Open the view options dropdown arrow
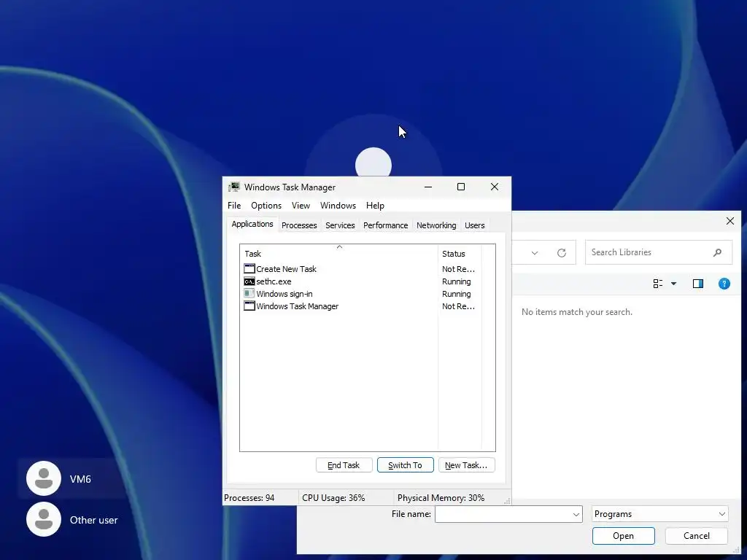The width and height of the screenshot is (747, 560). (673, 284)
